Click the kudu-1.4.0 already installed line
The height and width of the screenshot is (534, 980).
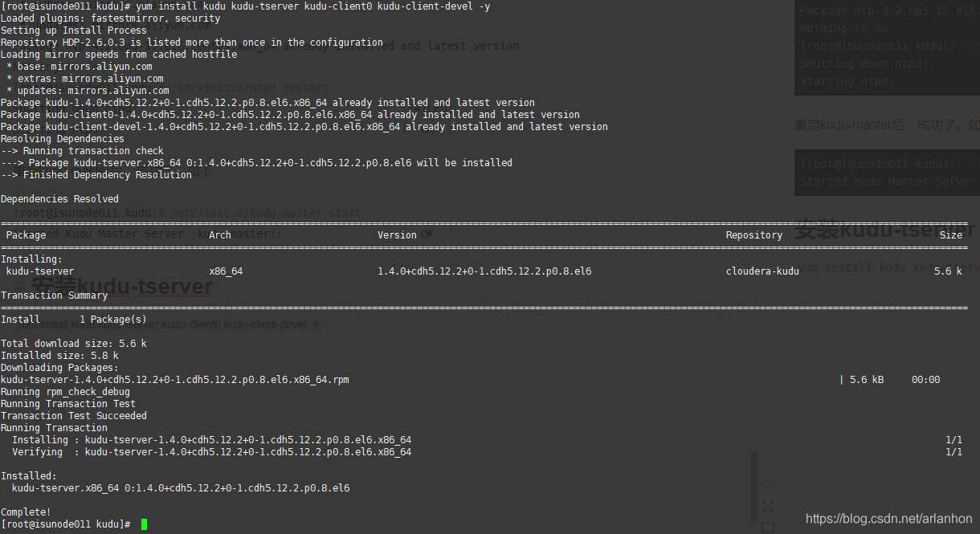[x=267, y=103]
